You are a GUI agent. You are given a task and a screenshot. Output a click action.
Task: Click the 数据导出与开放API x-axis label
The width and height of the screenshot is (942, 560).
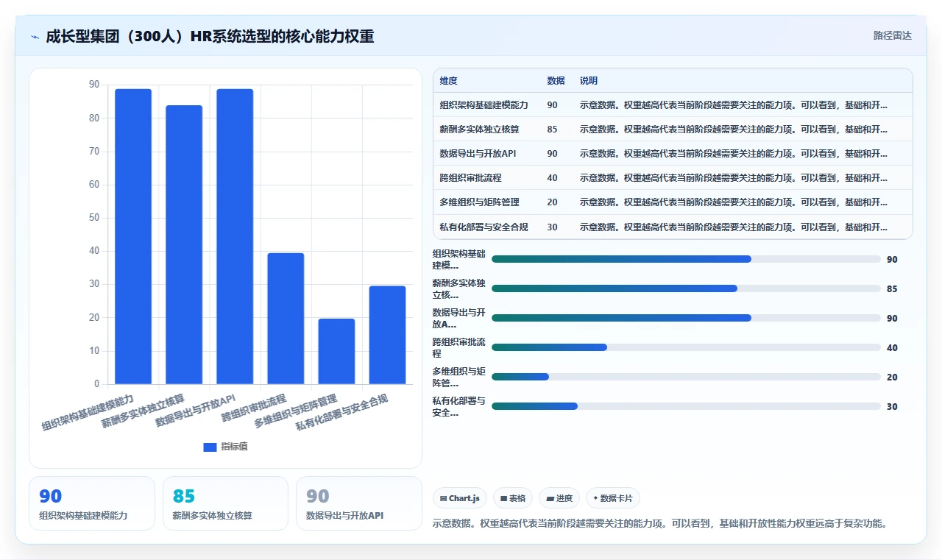[x=196, y=411]
